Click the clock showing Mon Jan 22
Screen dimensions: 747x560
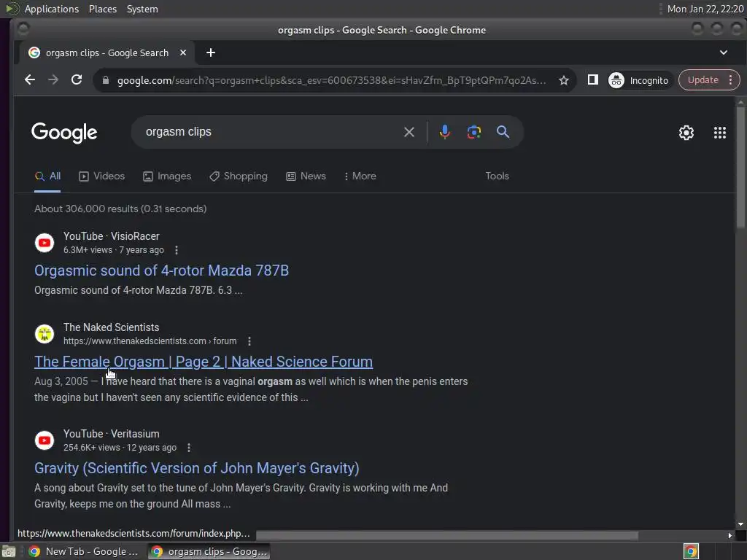pos(705,9)
